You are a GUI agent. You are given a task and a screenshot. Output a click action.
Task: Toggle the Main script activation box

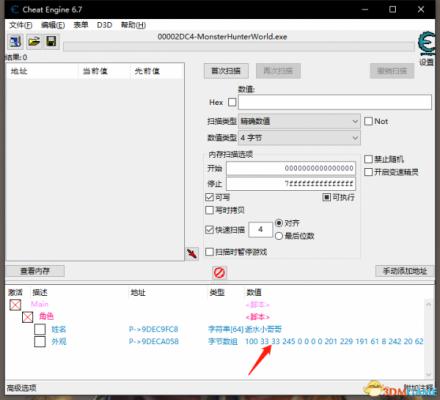[15, 304]
